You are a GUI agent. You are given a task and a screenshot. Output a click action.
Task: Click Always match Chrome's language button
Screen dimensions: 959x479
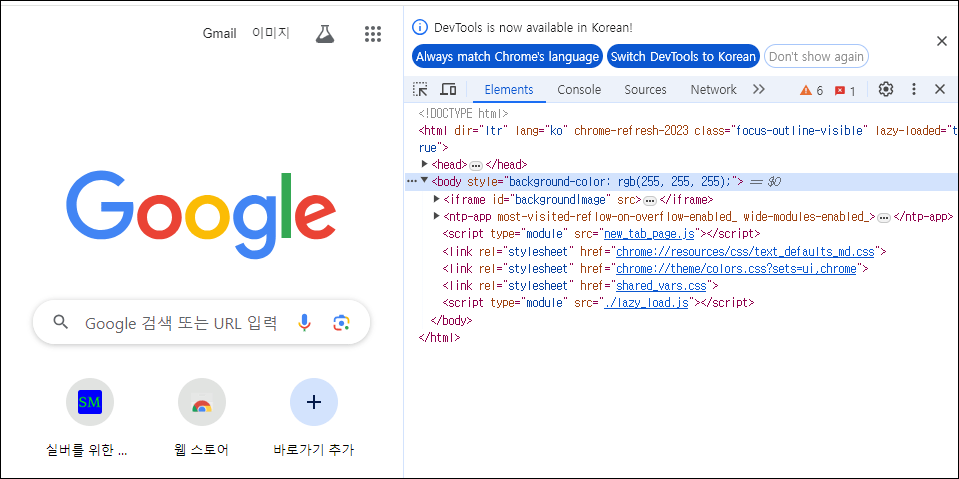[x=507, y=56]
